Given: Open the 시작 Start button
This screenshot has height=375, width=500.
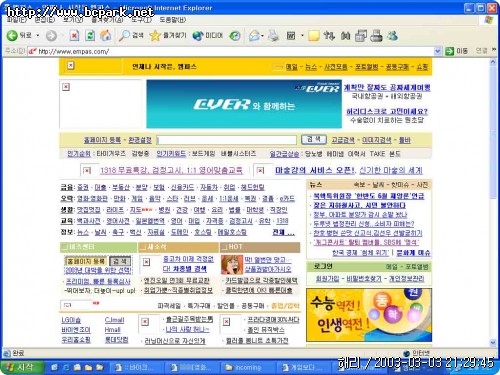Looking at the screenshot, I should tap(22, 367).
